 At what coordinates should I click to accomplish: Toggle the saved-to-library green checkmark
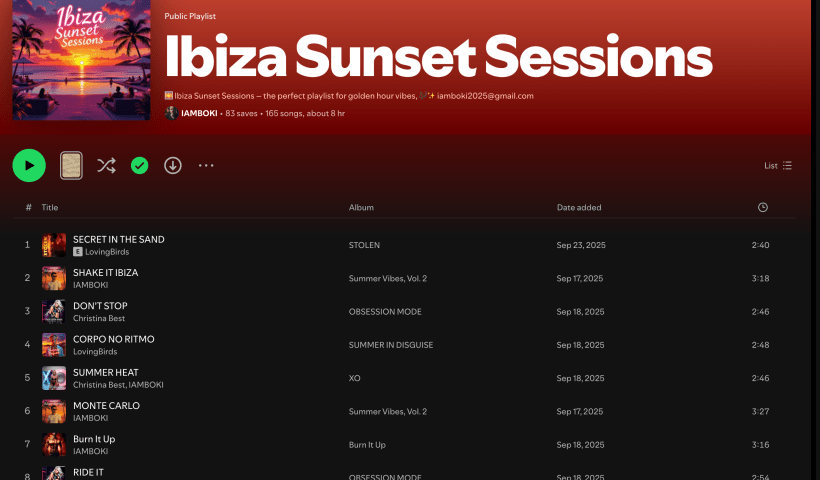click(x=140, y=166)
